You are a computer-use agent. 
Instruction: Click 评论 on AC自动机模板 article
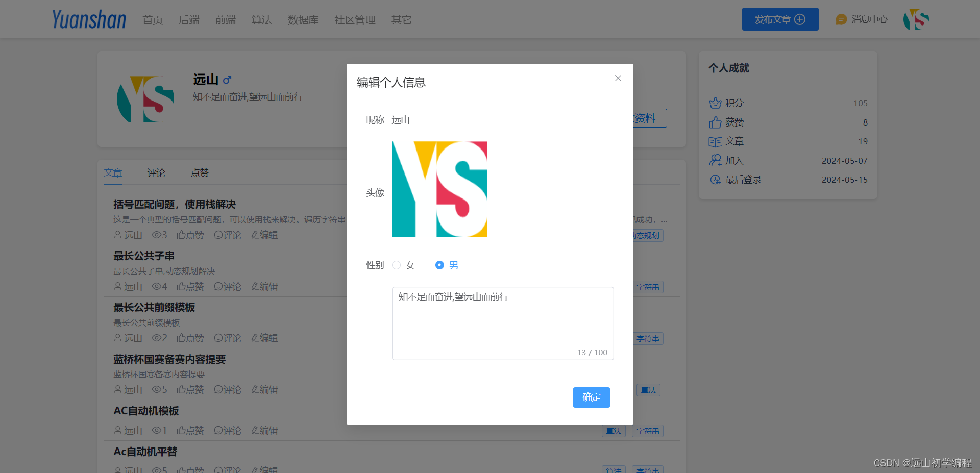click(x=228, y=430)
